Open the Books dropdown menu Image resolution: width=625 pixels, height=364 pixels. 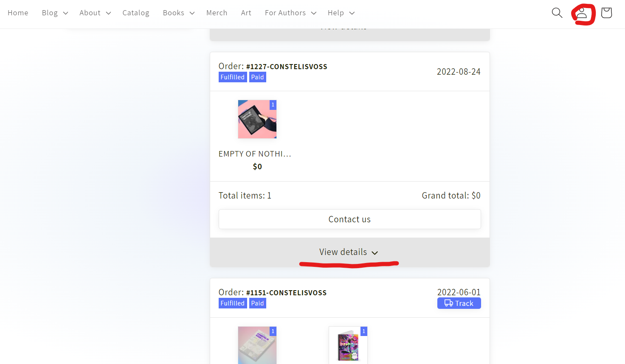[x=179, y=13]
